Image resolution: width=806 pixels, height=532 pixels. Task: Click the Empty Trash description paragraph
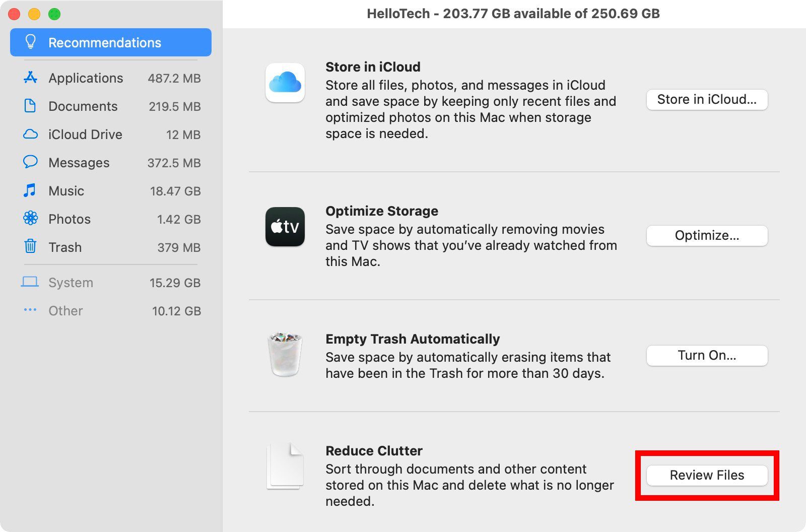pos(468,365)
